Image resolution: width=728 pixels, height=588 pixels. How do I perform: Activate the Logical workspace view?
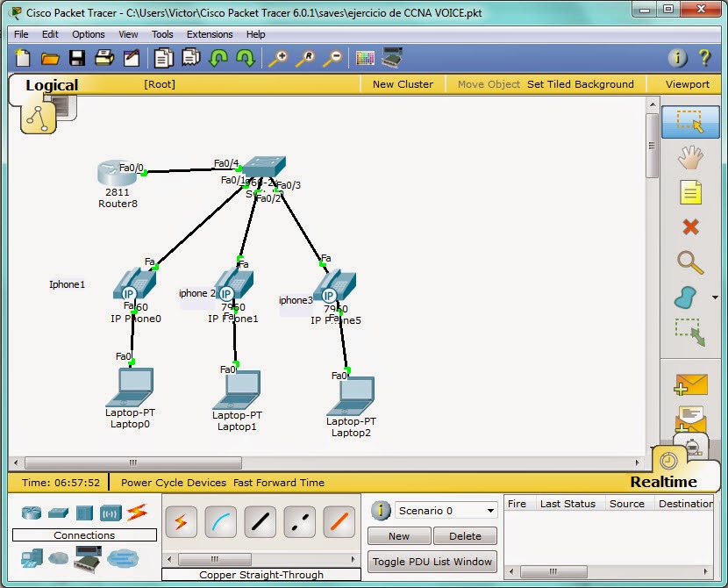coord(52,85)
